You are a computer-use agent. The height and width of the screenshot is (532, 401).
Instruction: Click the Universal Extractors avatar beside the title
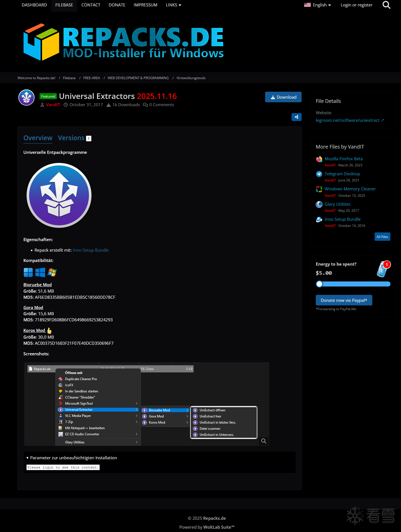coord(26,98)
